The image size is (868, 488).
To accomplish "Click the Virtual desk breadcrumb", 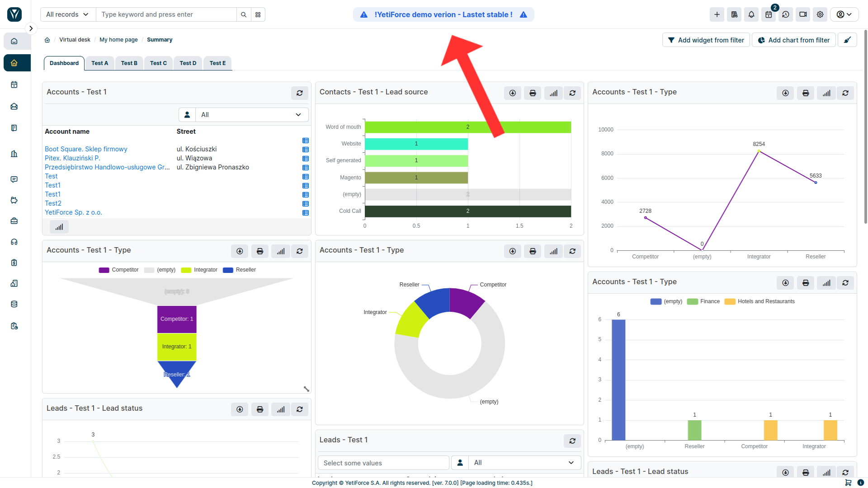I will (75, 40).
